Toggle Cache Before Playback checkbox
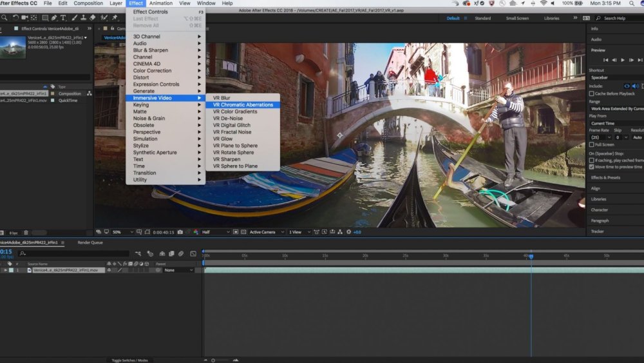This screenshot has width=644, height=363. (592, 93)
